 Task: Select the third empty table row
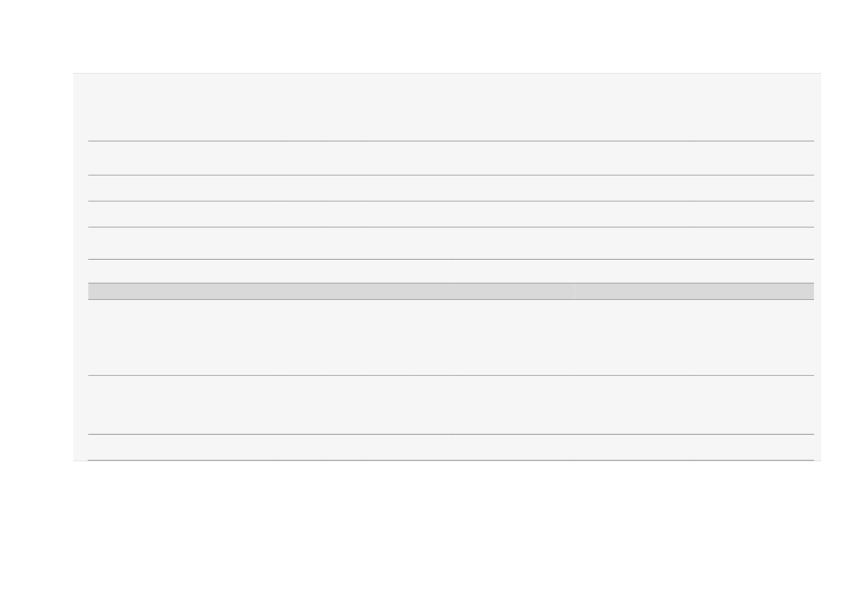coord(451,215)
